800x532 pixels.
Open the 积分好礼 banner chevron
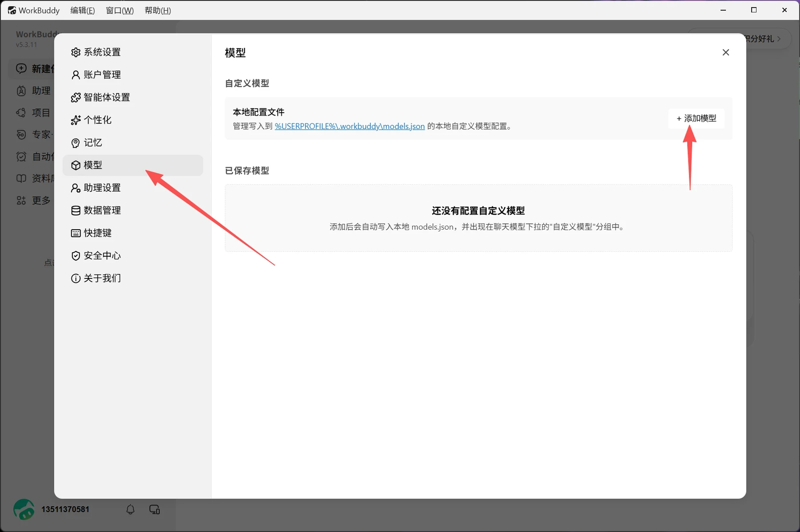click(779, 39)
